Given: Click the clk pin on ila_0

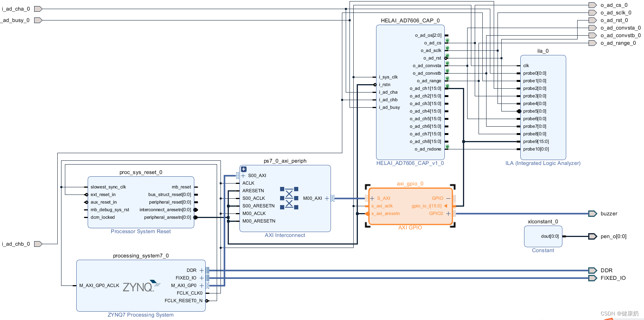Looking at the screenshot, I should [x=526, y=66].
